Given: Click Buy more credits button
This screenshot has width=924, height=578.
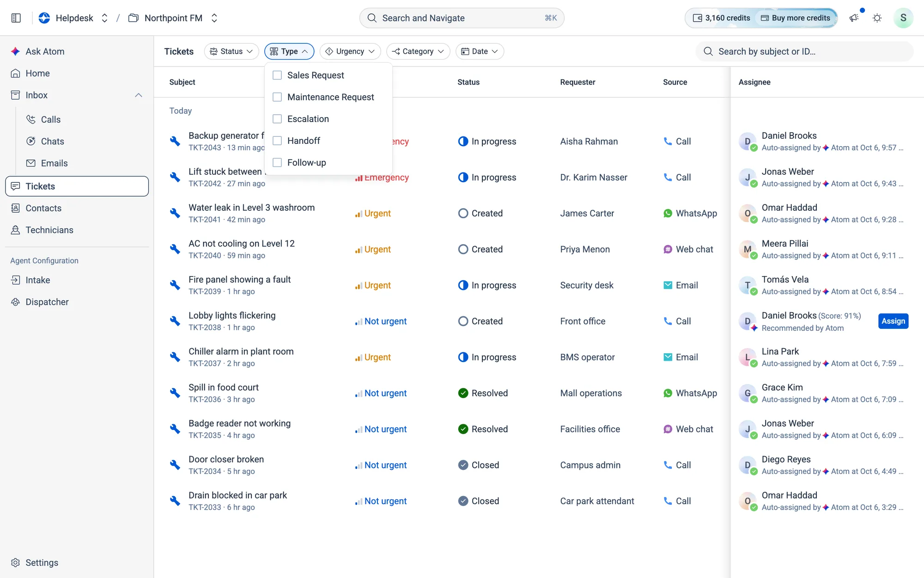Looking at the screenshot, I should click(796, 18).
